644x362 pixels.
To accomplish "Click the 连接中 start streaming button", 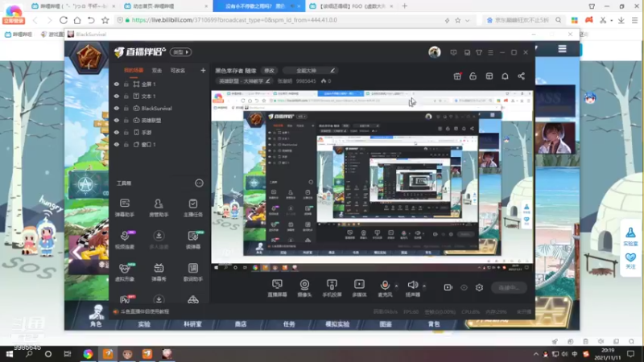I will click(x=509, y=288).
